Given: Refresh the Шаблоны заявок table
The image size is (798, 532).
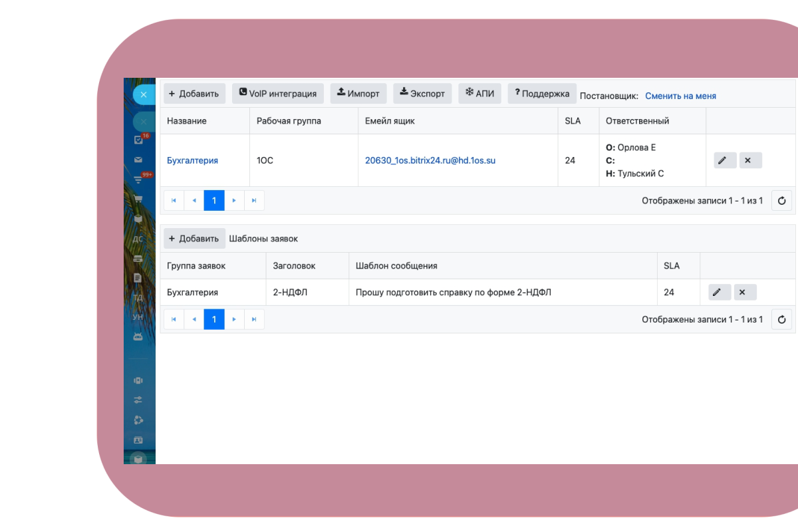Looking at the screenshot, I should (781, 319).
